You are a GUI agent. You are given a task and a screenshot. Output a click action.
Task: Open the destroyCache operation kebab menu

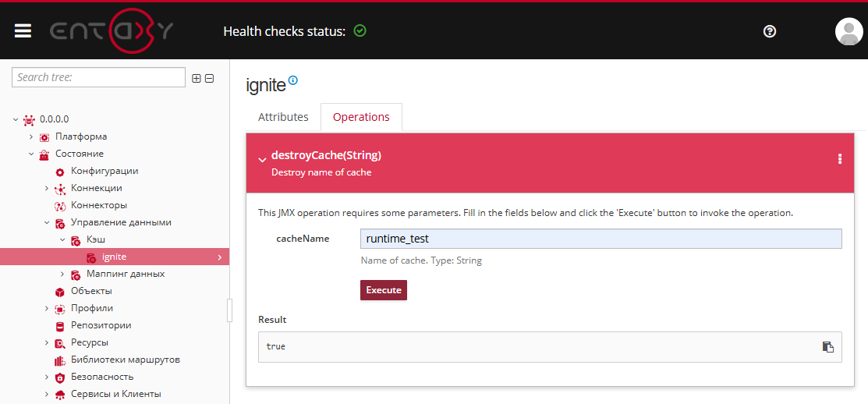tap(840, 159)
